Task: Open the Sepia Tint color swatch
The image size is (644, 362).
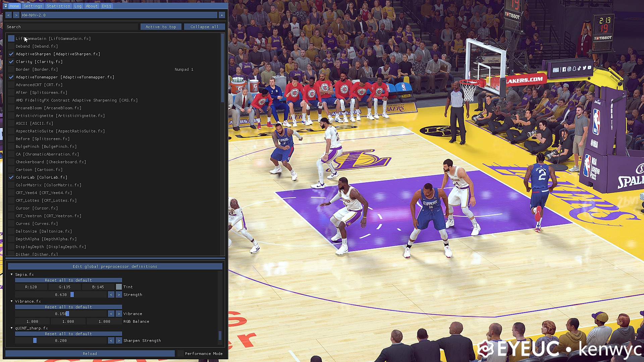Action: (119, 287)
